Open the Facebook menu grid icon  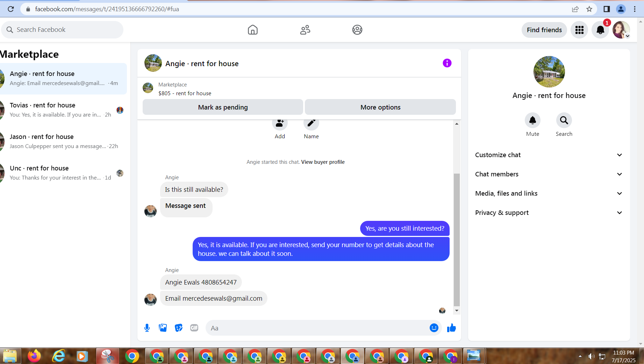click(x=579, y=30)
